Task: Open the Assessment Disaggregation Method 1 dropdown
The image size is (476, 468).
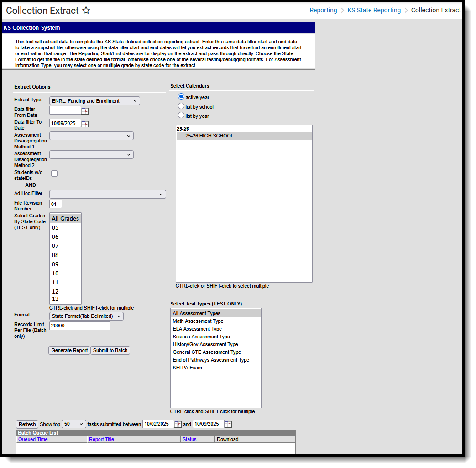Action: (x=91, y=136)
